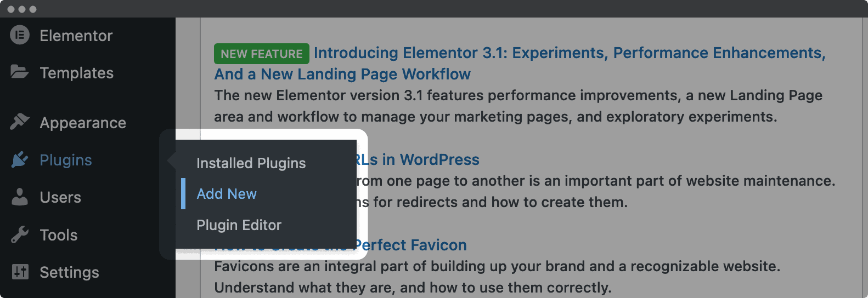The width and height of the screenshot is (868, 298).
Task: Click the green NEW FEATURE badge
Action: [x=262, y=54]
